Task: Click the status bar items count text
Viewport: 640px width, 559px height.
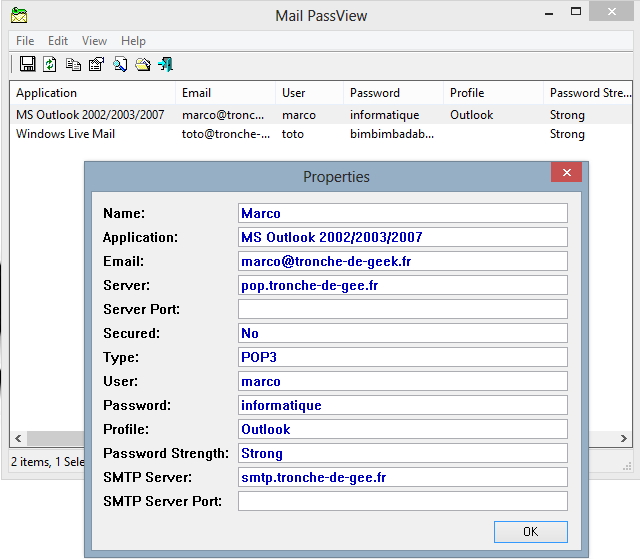Action: point(47,461)
